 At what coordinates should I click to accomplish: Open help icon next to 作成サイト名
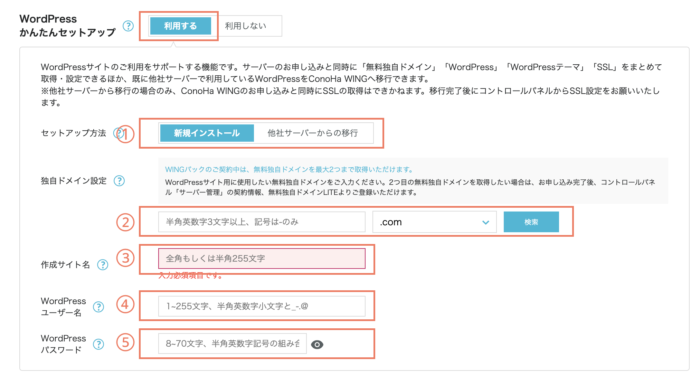click(103, 265)
